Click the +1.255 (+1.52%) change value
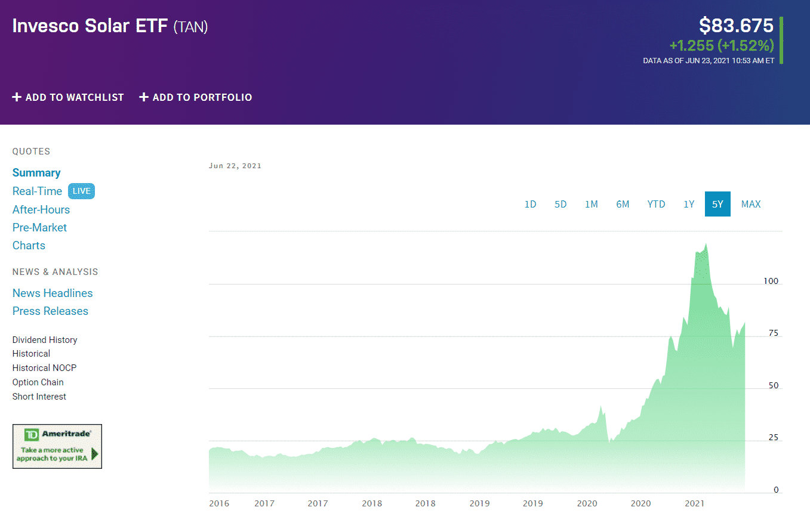This screenshot has width=810, height=532. (x=722, y=45)
